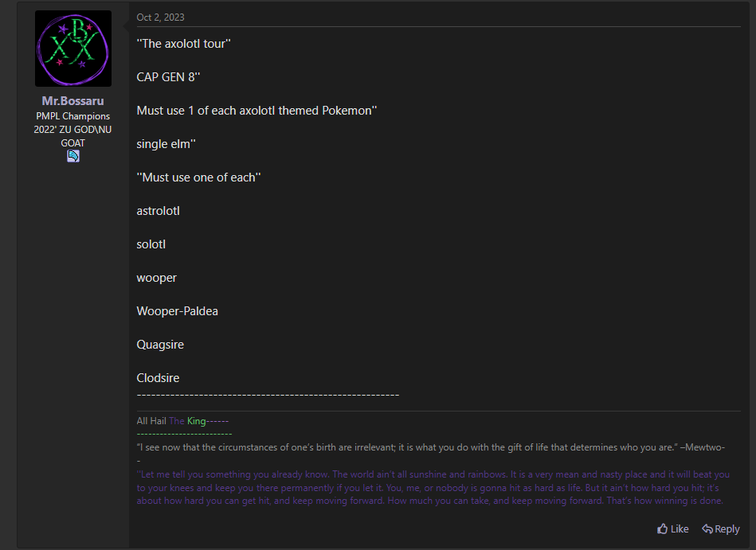Open Mr.Bossaru's avatar image
The image size is (756, 550).
point(73,49)
